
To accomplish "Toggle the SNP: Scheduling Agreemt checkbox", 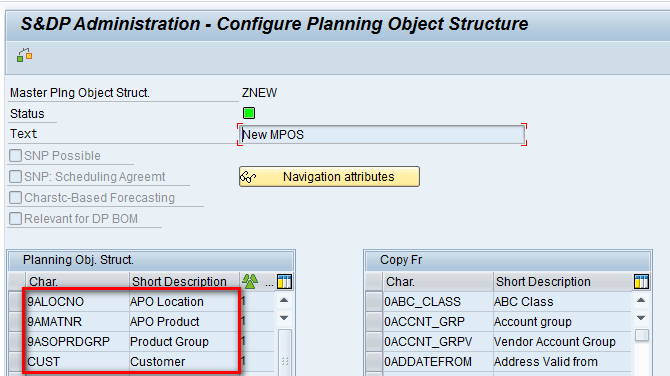I will tap(15, 176).
